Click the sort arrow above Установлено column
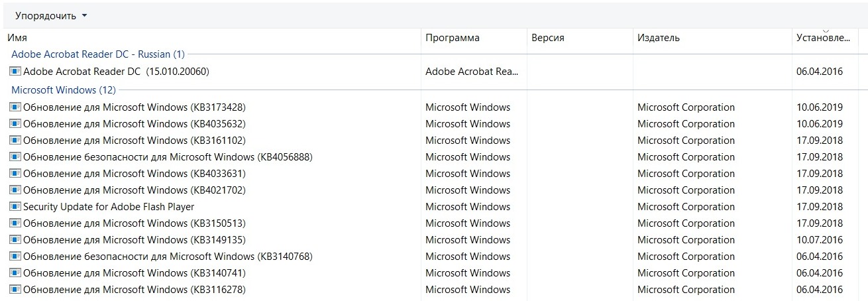 coord(826,30)
